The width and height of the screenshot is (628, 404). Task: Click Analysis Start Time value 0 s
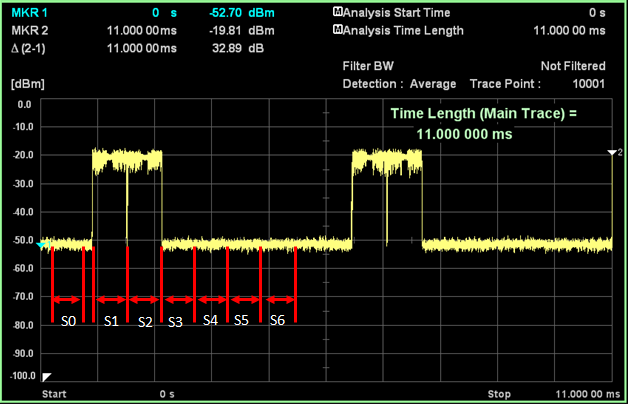(597, 13)
